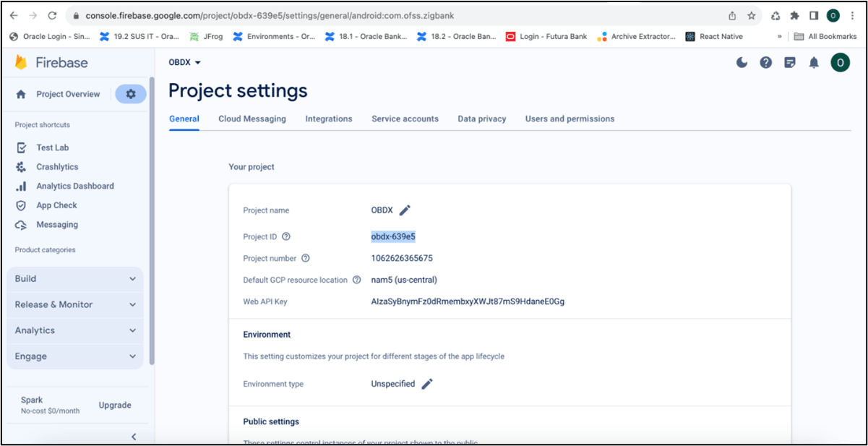Click the recycle extension icon in the toolbar

point(775,15)
